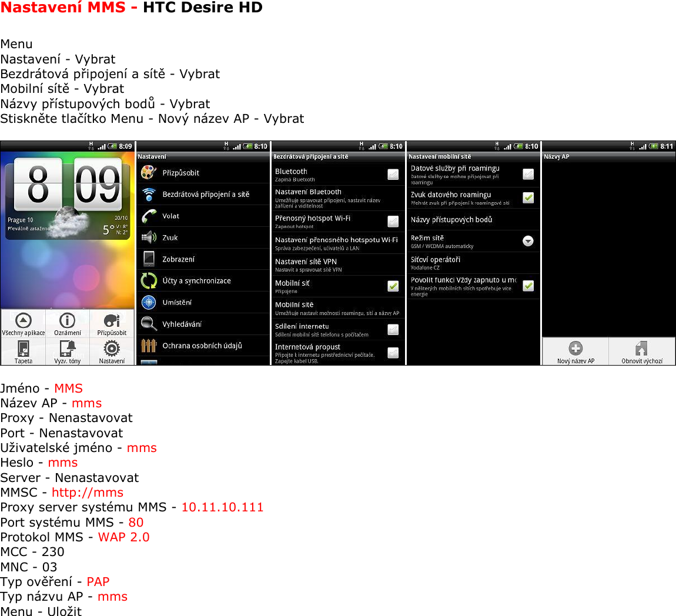The height and width of the screenshot is (616, 676).
Task: Enable the Bluetooth checkbox
Action: (x=393, y=175)
